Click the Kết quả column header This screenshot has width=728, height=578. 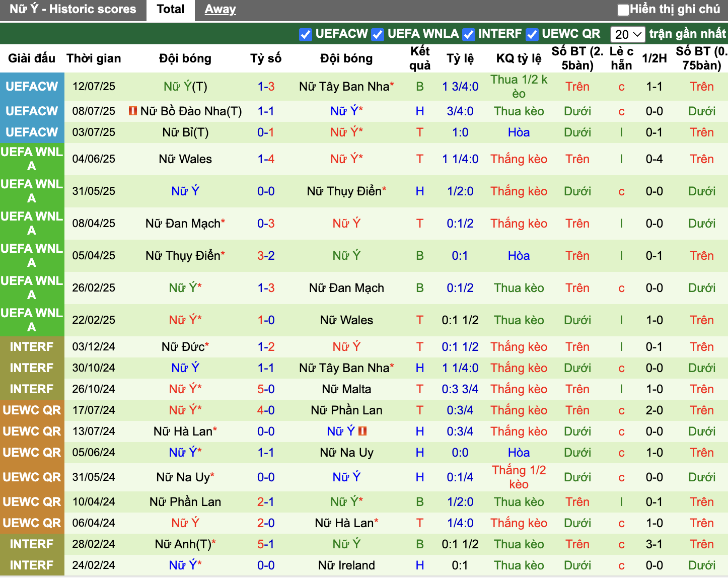(x=420, y=58)
